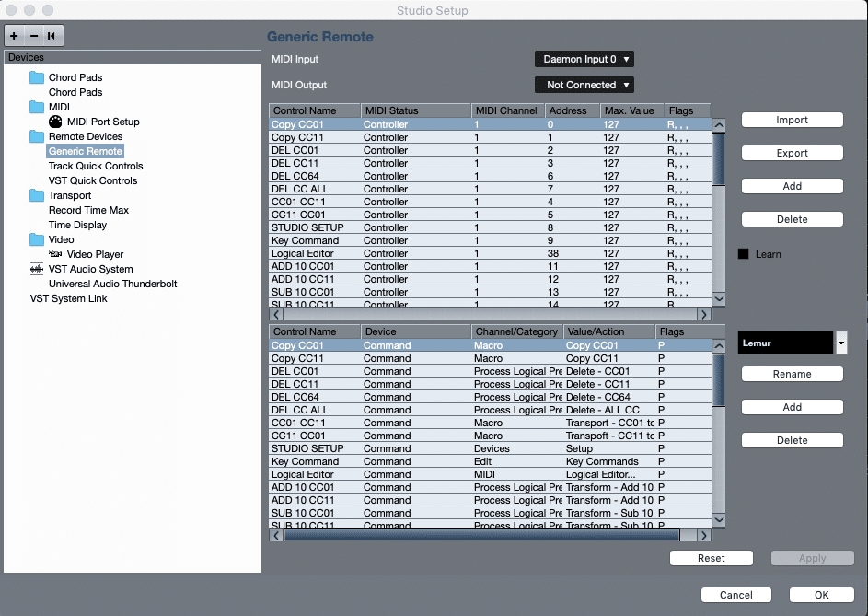This screenshot has height=616, width=868.
Task: Click up arrow of lower table scrollbar
Action: pyautogui.click(x=719, y=347)
